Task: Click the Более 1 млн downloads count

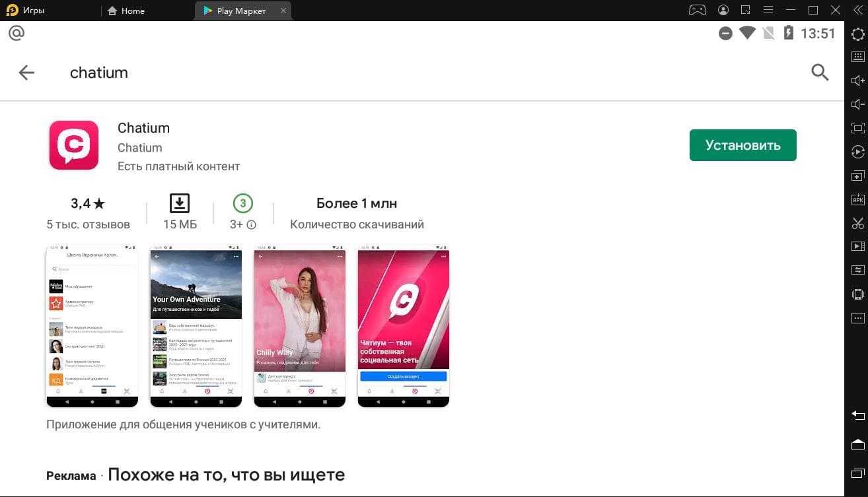Action: (x=357, y=203)
